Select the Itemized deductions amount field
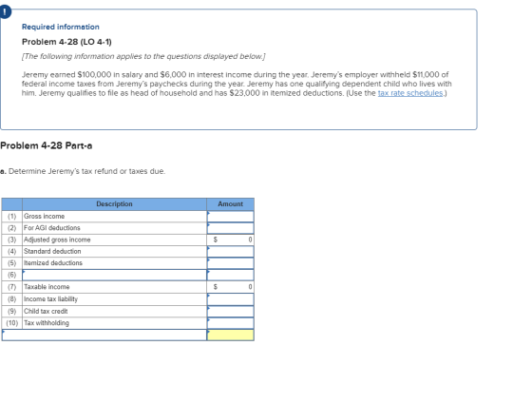This screenshot has height=403, width=532. click(230, 263)
